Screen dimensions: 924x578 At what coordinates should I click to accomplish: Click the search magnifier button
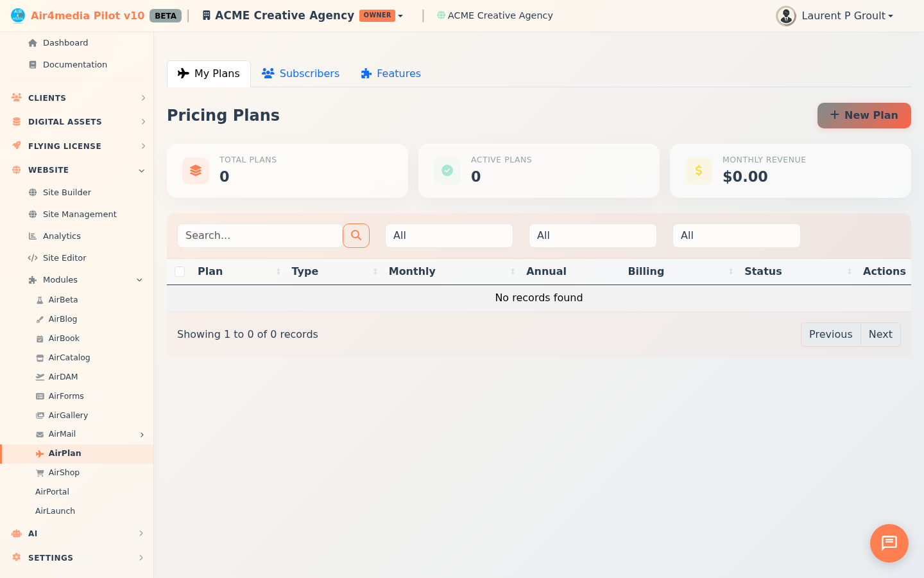356,236
